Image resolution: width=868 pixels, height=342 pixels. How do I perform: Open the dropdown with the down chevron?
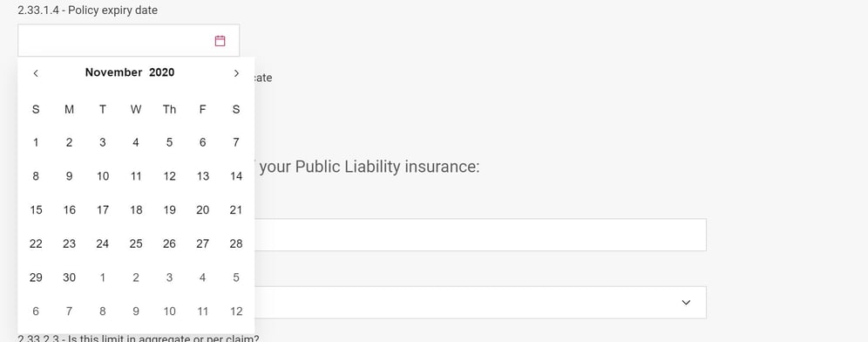point(686,303)
